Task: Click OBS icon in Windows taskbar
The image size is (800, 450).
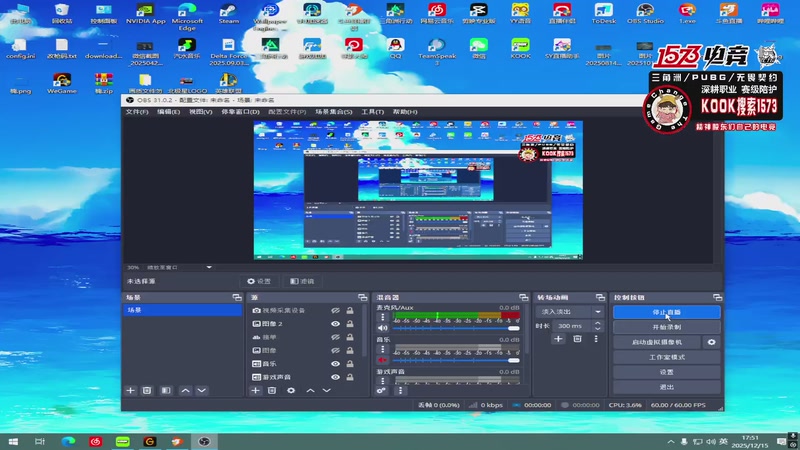Action: [x=204, y=441]
